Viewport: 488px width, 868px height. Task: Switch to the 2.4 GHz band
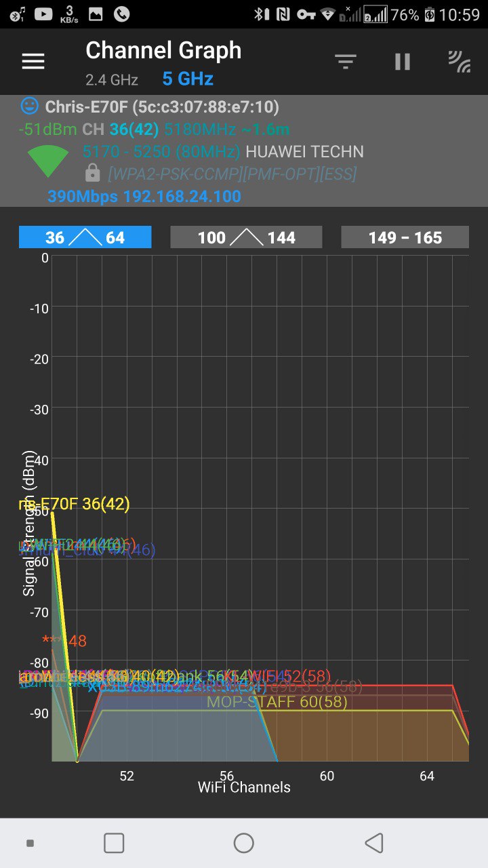[x=112, y=80]
